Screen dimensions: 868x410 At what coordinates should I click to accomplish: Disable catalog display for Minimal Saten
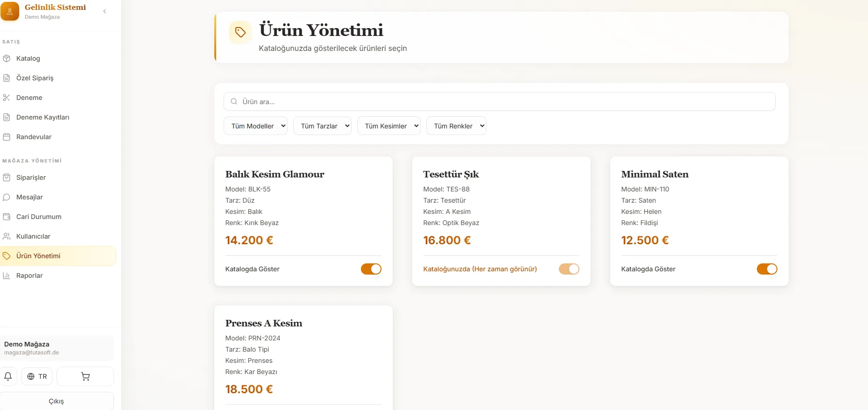[767, 269]
